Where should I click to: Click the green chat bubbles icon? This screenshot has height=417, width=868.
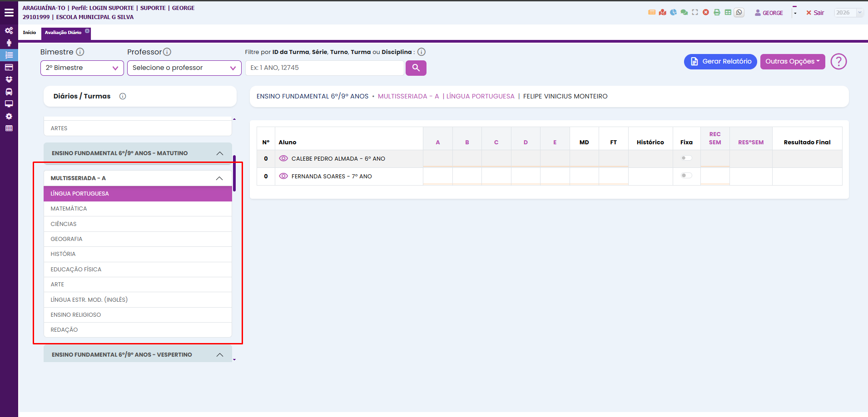pyautogui.click(x=684, y=13)
